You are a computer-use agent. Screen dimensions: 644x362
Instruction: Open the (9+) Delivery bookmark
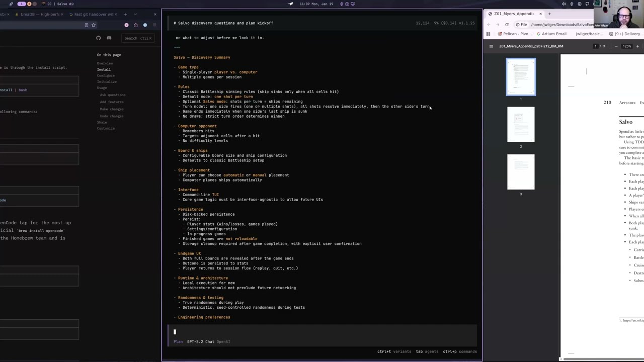[626, 34]
